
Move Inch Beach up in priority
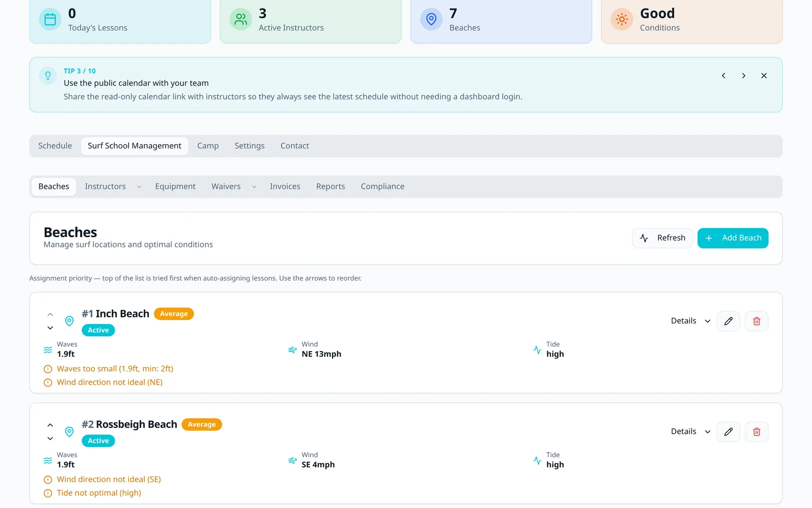[50, 314]
